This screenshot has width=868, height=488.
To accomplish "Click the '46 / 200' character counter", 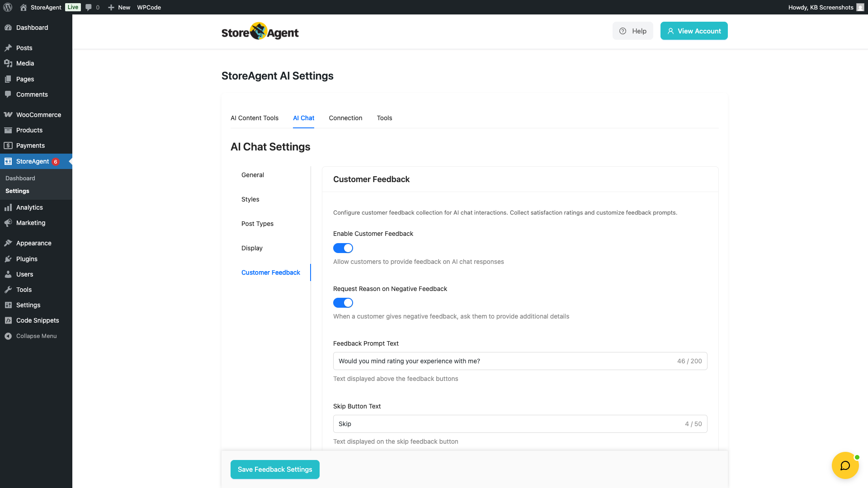I will coord(689,361).
